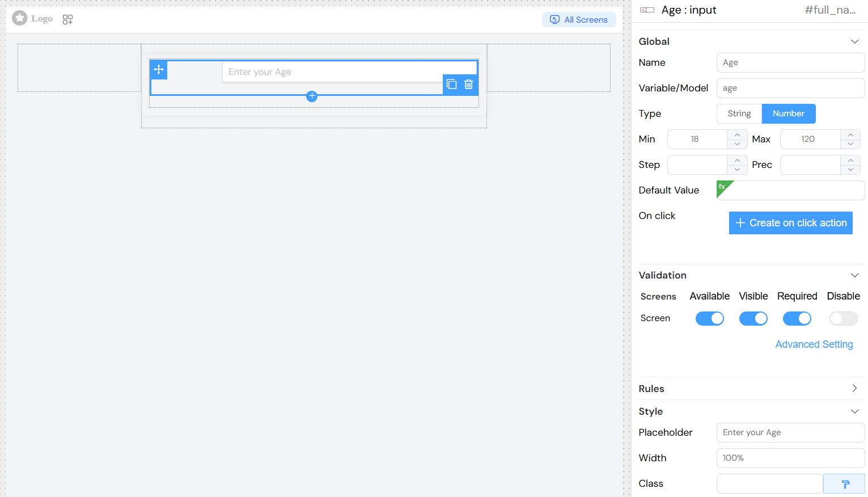Edit the Variable/Model field
This screenshot has height=497, width=868.
(x=790, y=88)
